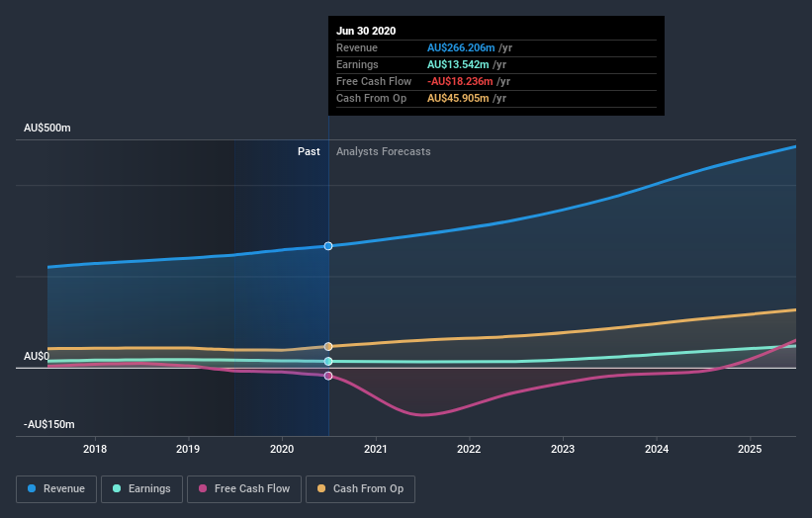Click the AU$0 y-axis label

click(37, 356)
